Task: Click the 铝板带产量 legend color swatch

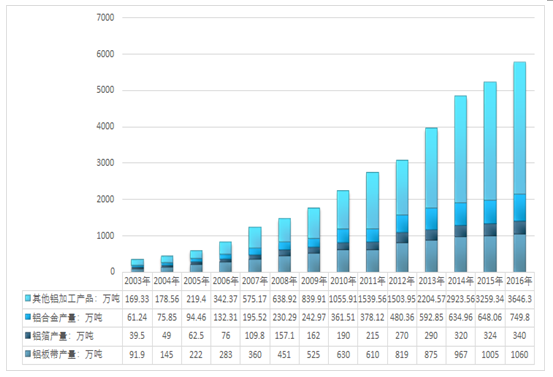Action: (x=28, y=354)
